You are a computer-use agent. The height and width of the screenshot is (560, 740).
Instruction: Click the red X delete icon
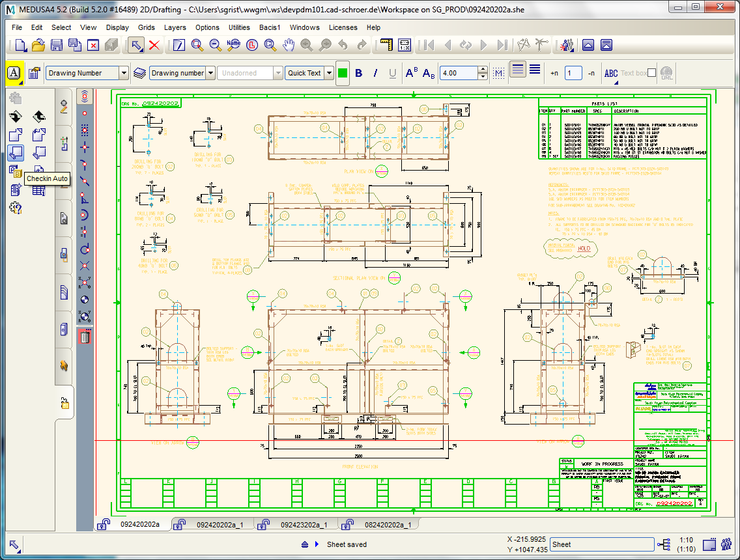(x=154, y=45)
